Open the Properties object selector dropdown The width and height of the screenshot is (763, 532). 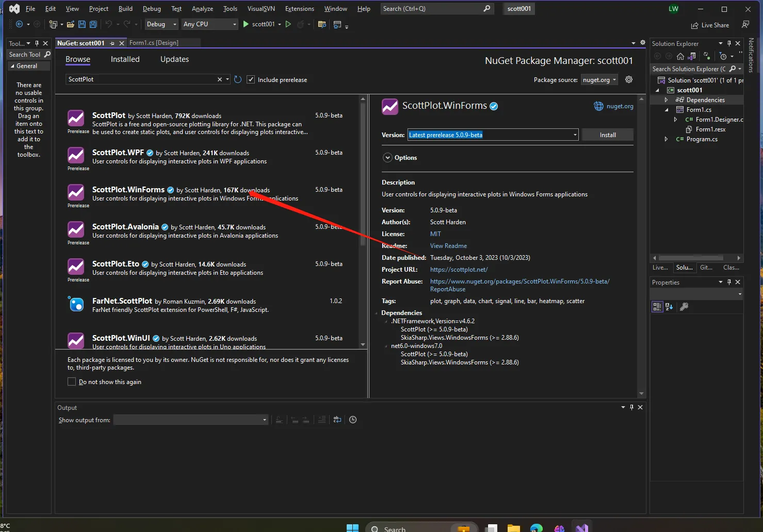pos(696,294)
